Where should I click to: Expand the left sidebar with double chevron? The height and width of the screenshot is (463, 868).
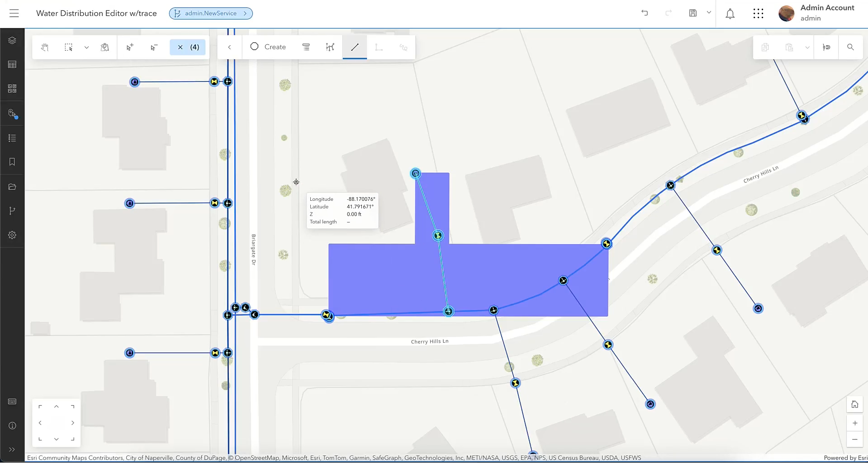[12, 449]
